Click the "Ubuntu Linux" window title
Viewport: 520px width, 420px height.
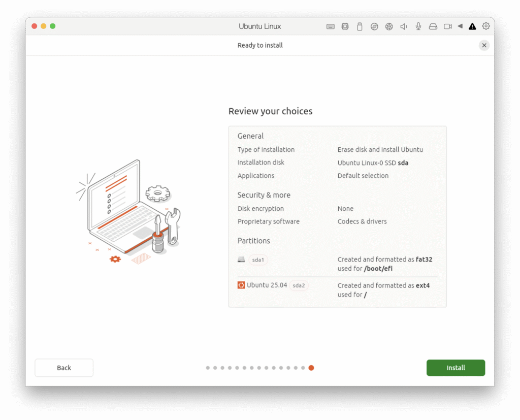tap(259, 26)
